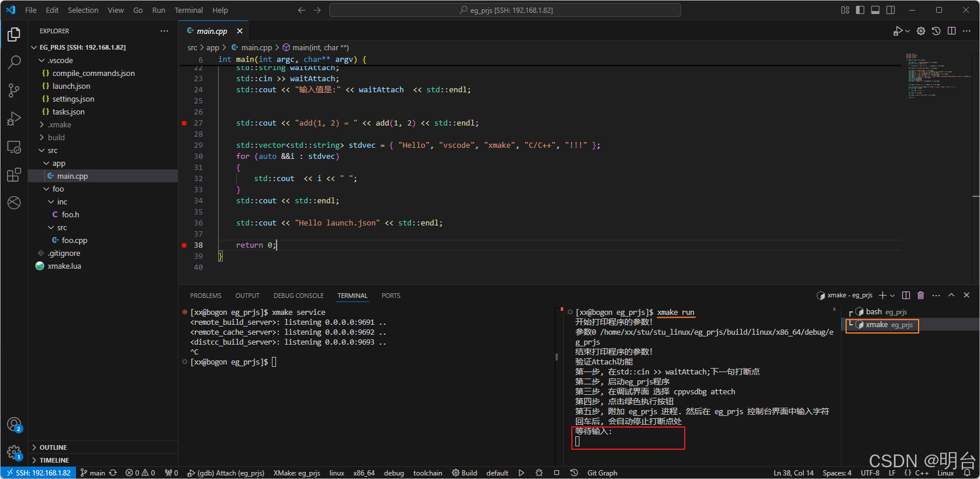Screen dimensions: 980x479
Task: Toggle the breakpoint on line 38
Action: (x=184, y=245)
